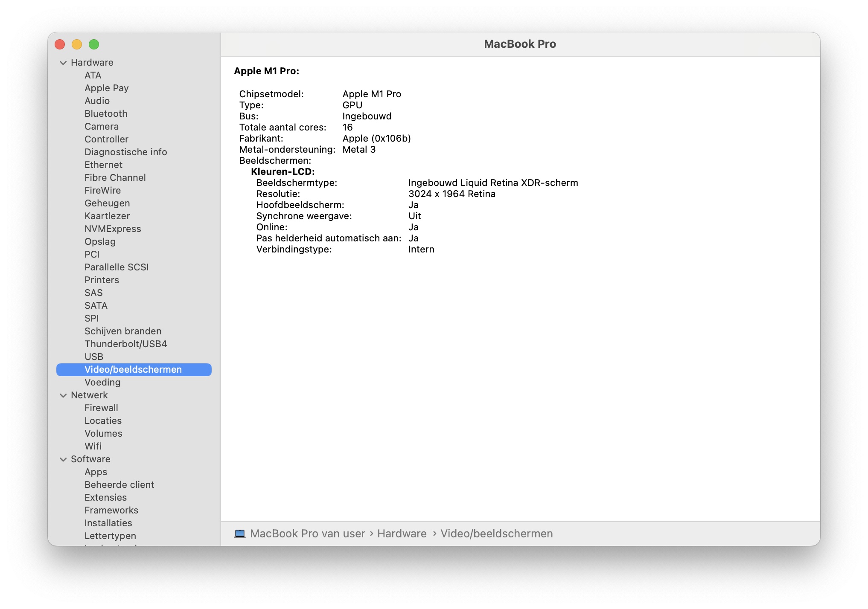Open the Geheugen section

[107, 203]
